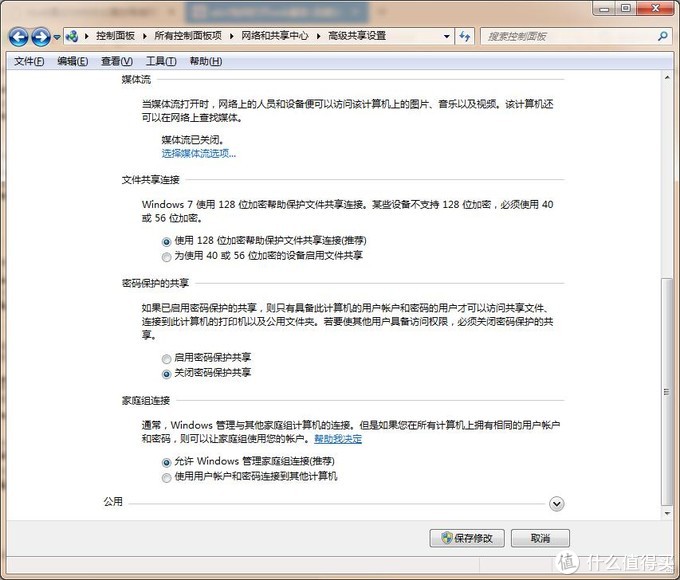This screenshot has width=680, height=580.
Task: Open the 查看(V) menu
Action: click(x=117, y=61)
